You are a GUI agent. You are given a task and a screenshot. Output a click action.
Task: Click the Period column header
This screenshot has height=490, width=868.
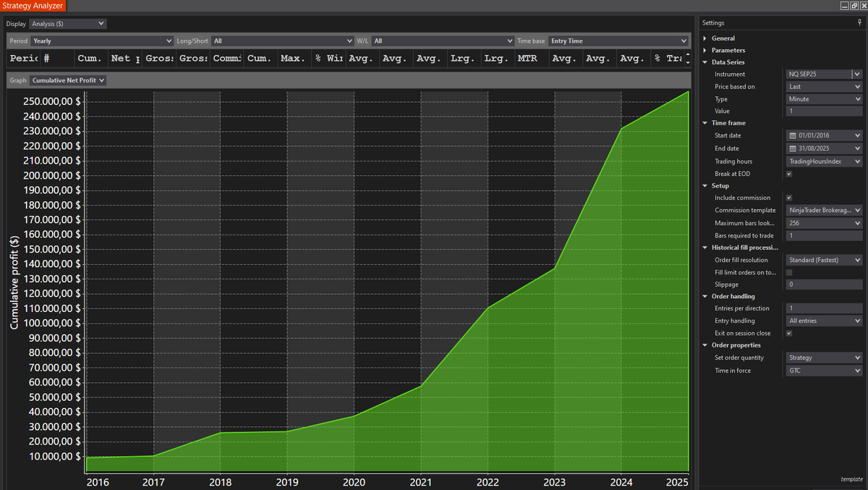click(x=22, y=58)
